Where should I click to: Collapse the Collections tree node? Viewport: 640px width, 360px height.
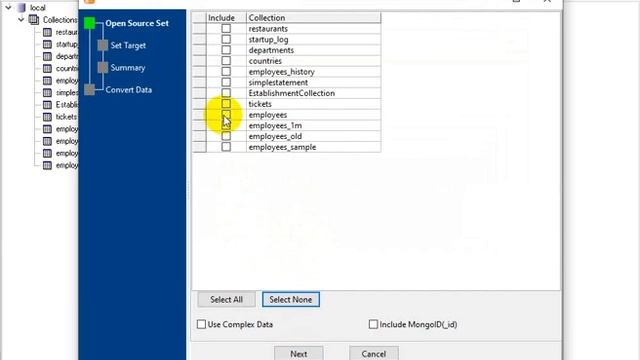(x=21, y=20)
